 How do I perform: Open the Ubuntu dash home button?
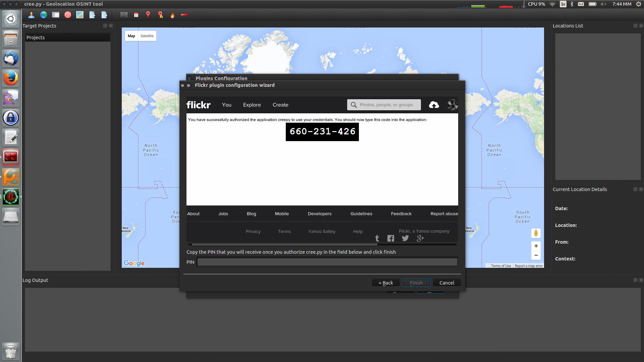pos(11,19)
